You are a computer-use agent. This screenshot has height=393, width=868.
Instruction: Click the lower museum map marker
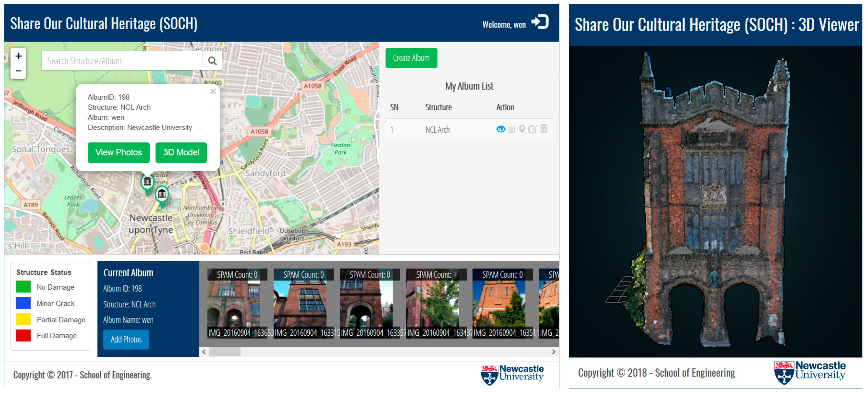click(x=162, y=194)
